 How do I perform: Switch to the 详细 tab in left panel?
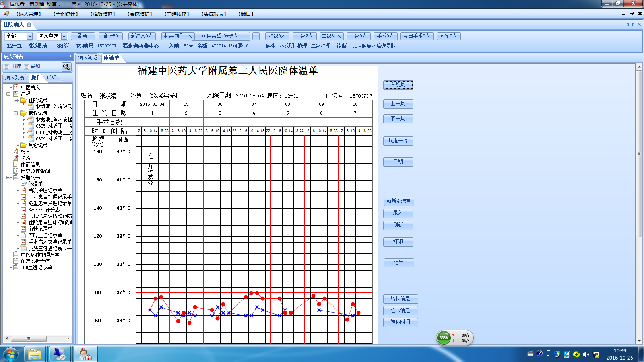pos(52,78)
